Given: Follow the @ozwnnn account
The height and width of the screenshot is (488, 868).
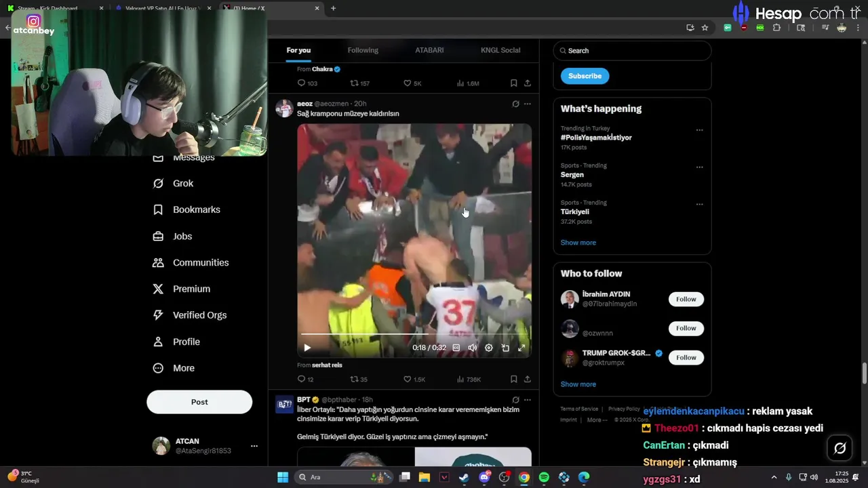Looking at the screenshot, I should [x=686, y=328].
